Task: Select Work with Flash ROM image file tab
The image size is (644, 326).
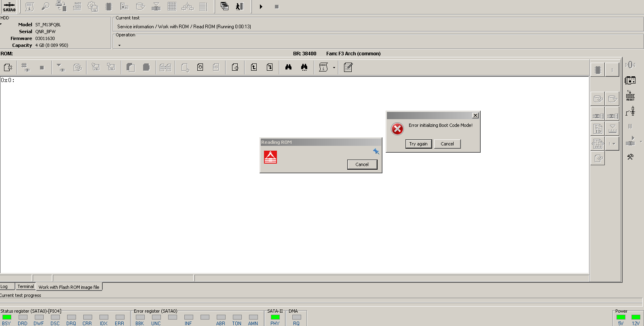Action: coord(69,287)
